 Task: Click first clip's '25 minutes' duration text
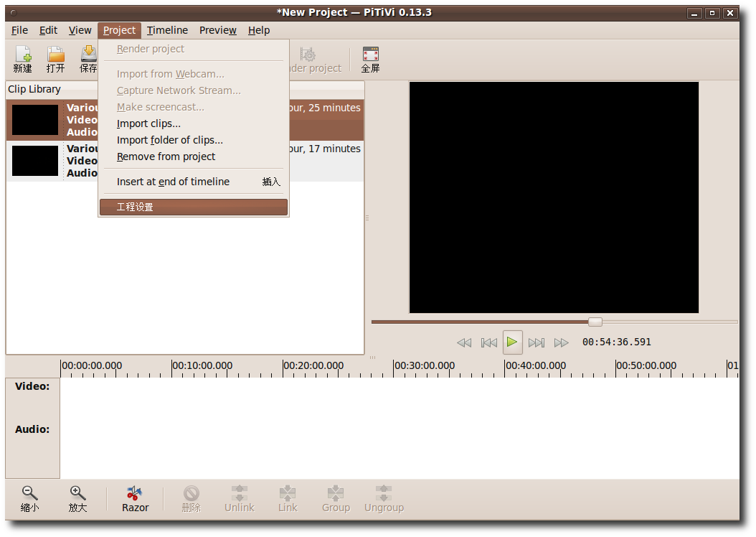coord(334,108)
